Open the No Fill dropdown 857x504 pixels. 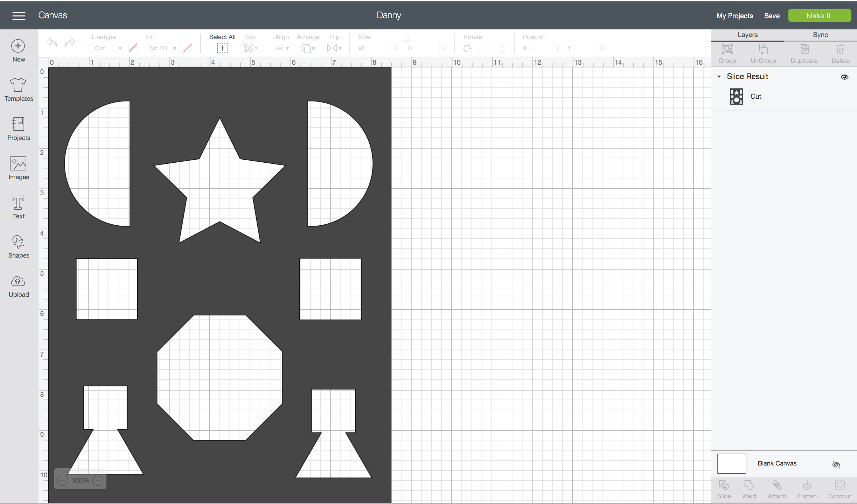[x=162, y=48]
